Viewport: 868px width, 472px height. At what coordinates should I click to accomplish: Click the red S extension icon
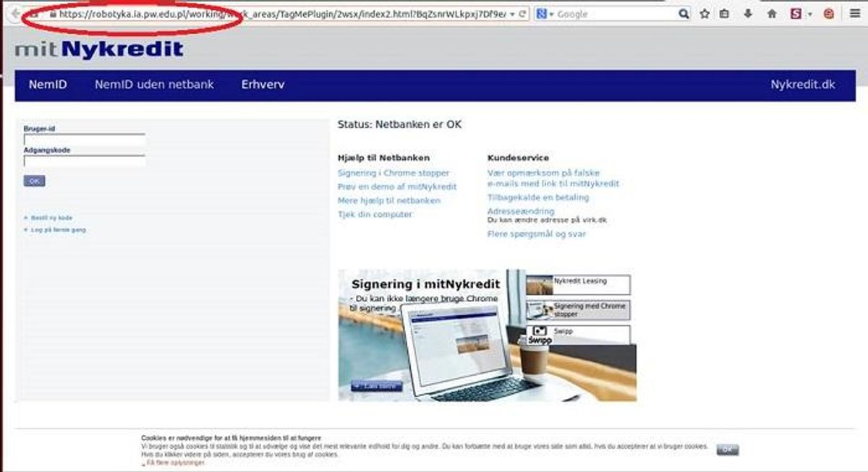796,14
